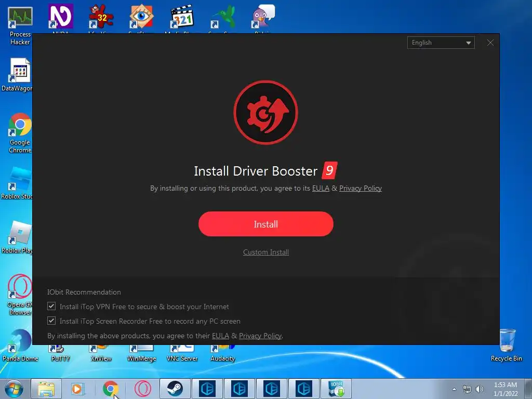
Task: Select the Opera GX Browser desktop shortcut
Action: point(20,295)
